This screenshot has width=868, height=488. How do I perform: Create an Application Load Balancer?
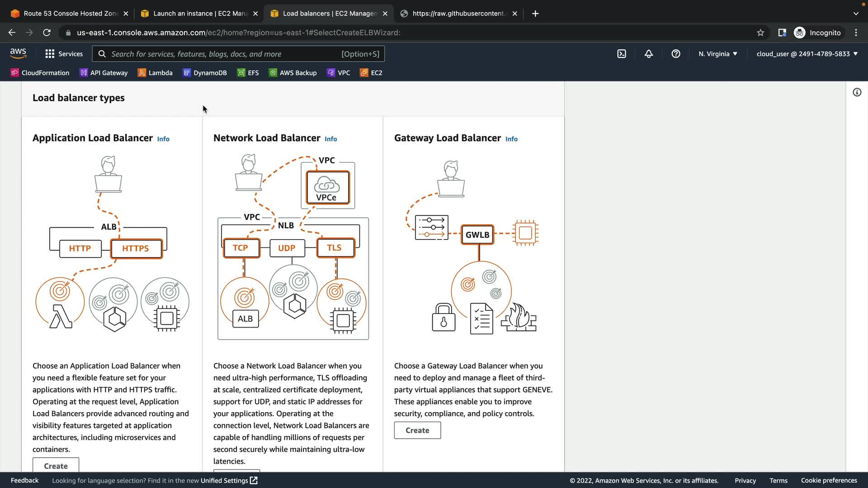point(56,465)
